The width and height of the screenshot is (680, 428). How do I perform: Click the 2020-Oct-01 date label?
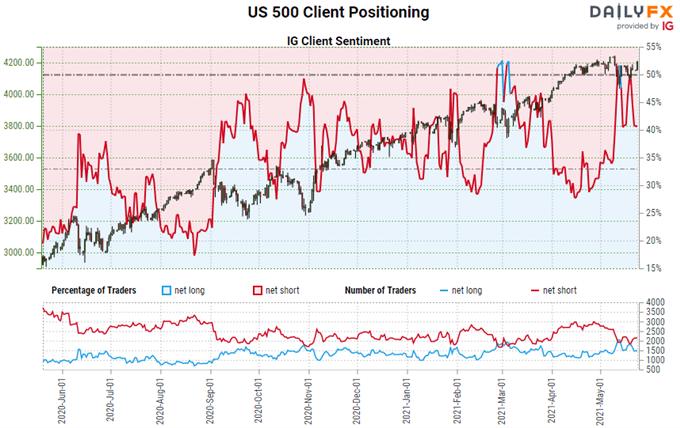tap(258, 401)
